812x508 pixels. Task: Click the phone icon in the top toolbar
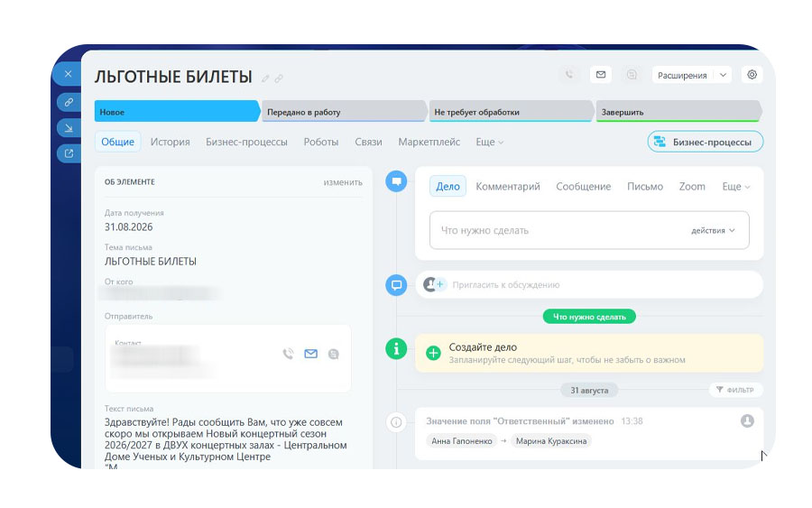click(569, 75)
